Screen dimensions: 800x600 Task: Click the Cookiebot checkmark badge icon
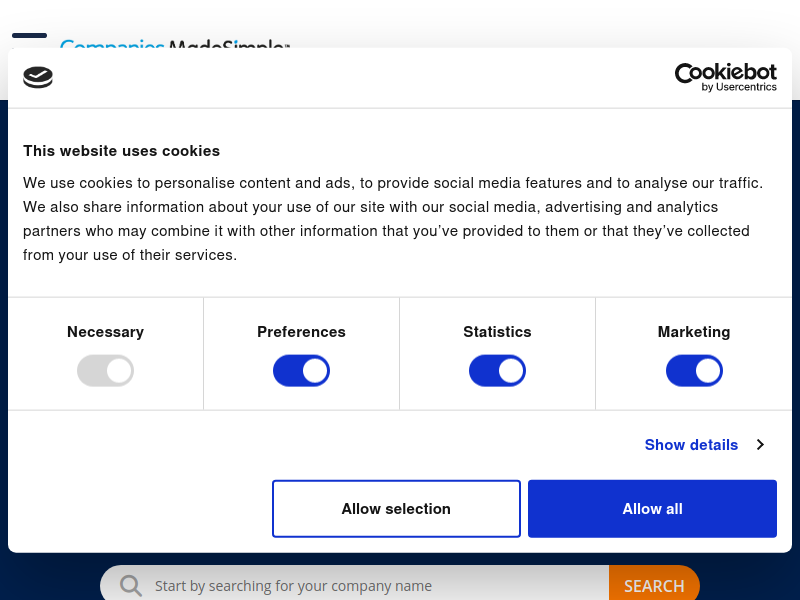(x=38, y=78)
